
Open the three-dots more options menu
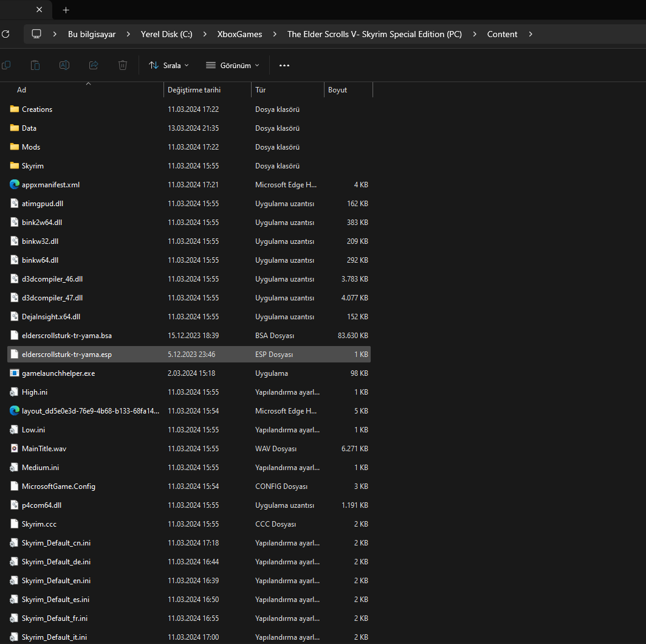[x=284, y=65]
